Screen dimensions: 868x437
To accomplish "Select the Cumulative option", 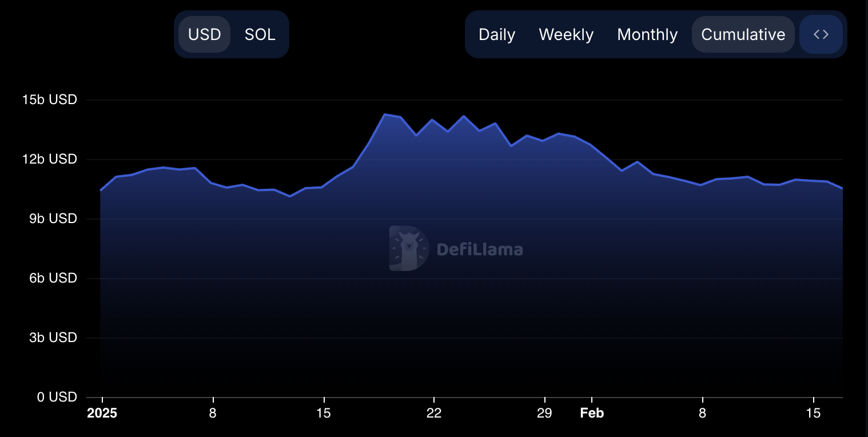I will 743,35.
